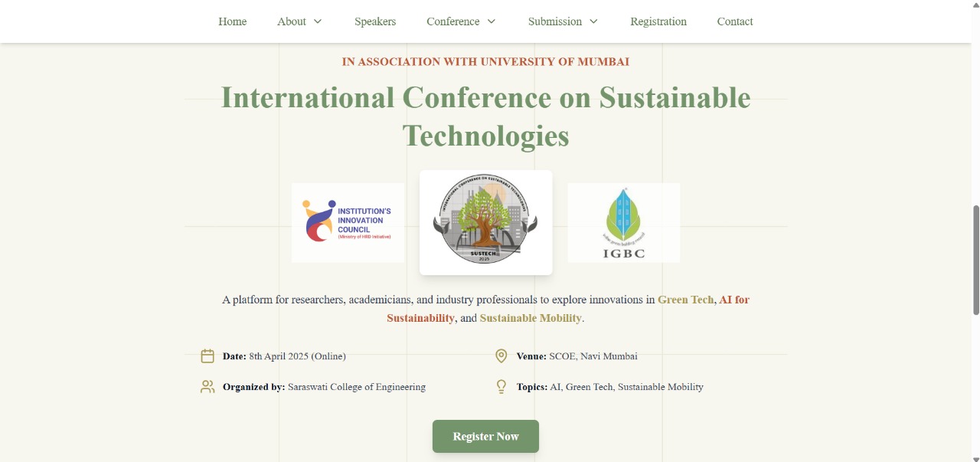This screenshot has width=980, height=462.
Task: Click the calendar icon beside Date
Action: click(207, 356)
